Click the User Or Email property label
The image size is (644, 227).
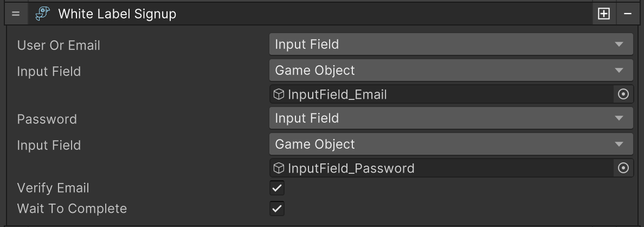pyautogui.click(x=59, y=46)
